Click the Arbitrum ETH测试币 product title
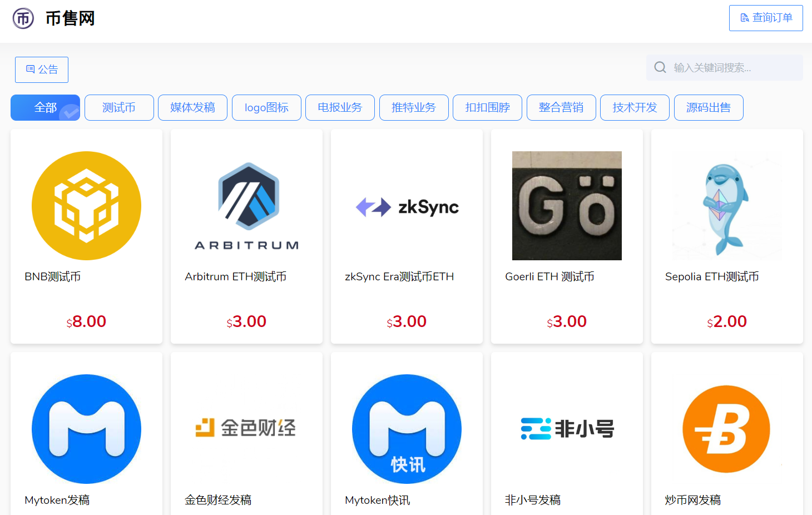This screenshot has height=515, width=812. (236, 276)
